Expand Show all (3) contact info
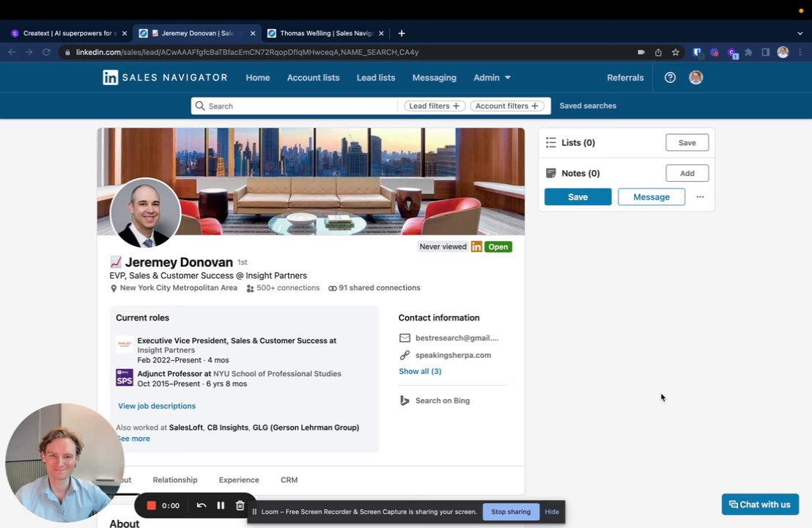Screen dimensions: 812x528 pos(420,371)
